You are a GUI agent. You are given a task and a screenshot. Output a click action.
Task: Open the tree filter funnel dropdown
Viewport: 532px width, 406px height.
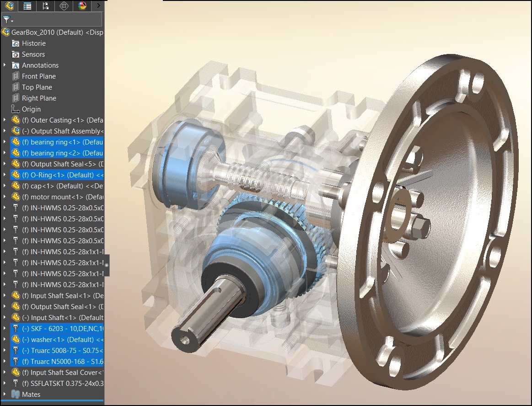(x=7, y=20)
